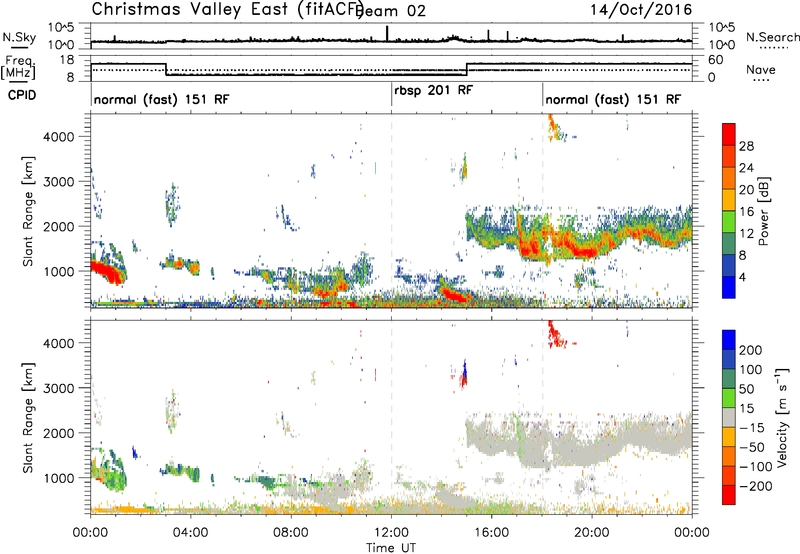Viewport: 800px width, 554px height.
Task: Click the '12:00' time axis label
Action: coord(391,533)
